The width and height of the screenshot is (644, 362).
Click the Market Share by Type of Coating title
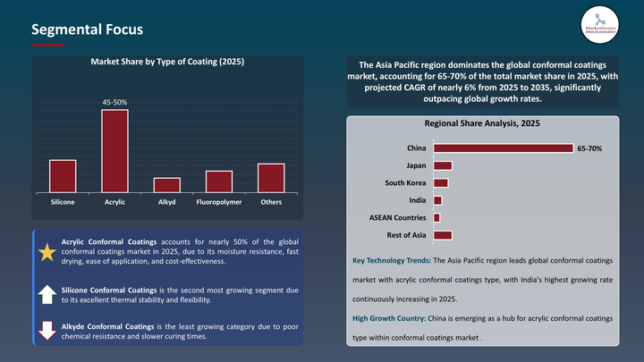pos(167,62)
